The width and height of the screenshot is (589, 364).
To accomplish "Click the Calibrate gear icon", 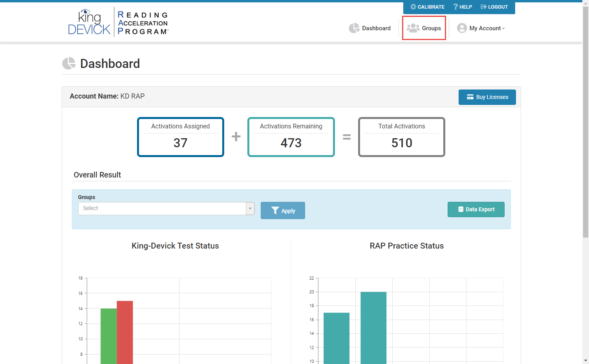I will pos(413,7).
